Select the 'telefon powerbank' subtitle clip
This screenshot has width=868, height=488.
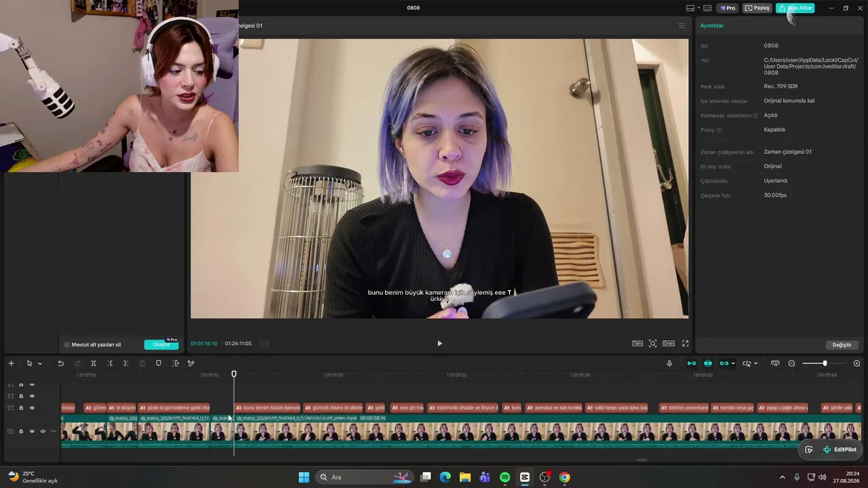click(684, 408)
